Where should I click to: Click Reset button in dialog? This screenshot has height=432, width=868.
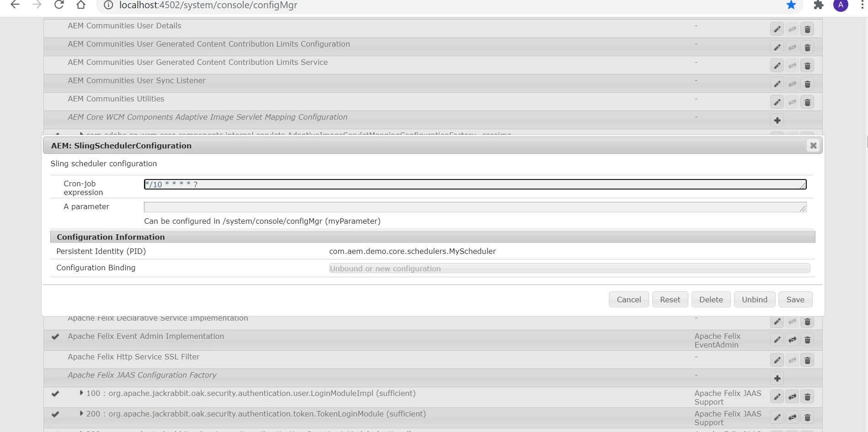point(670,300)
